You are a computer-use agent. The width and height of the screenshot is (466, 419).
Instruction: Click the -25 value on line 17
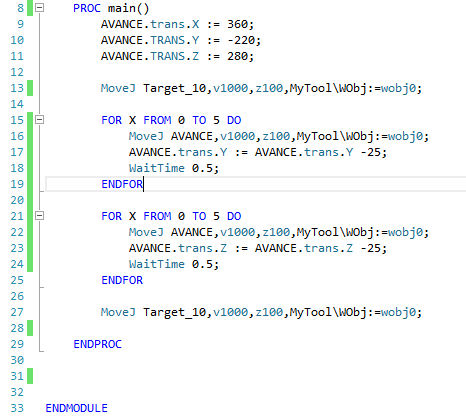[x=371, y=152]
